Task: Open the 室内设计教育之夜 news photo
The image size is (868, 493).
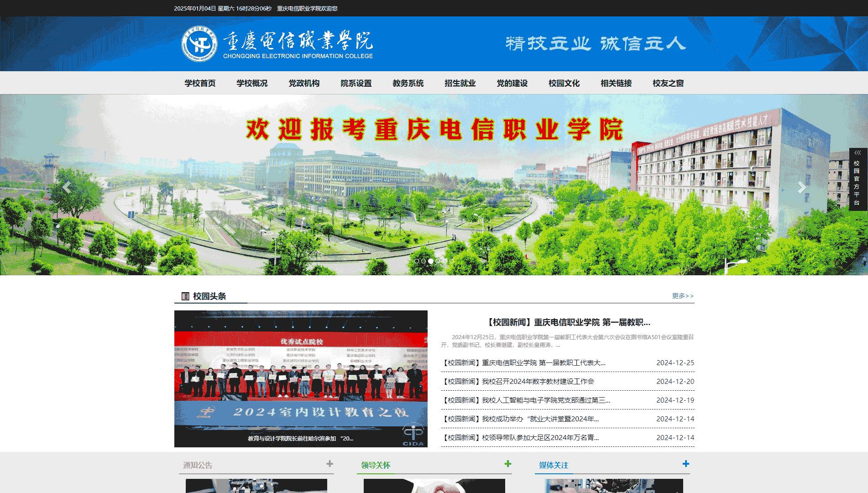Action: click(301, 379)
